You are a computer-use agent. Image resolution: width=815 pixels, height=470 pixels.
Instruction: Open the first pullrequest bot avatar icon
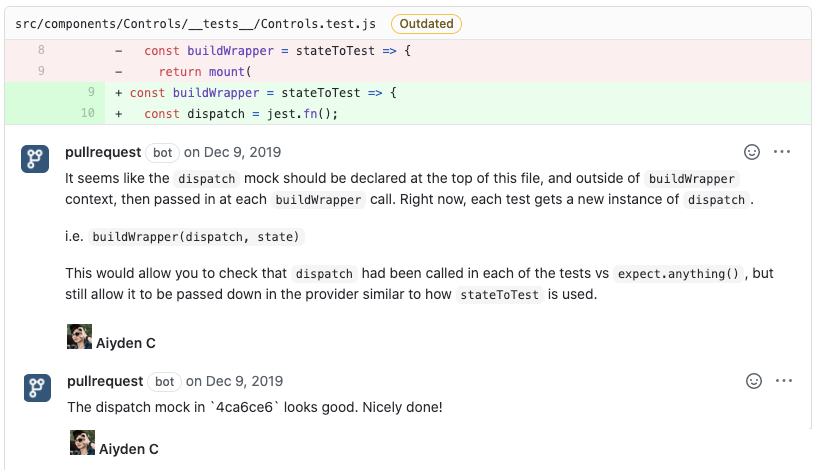tap(35, 159)
